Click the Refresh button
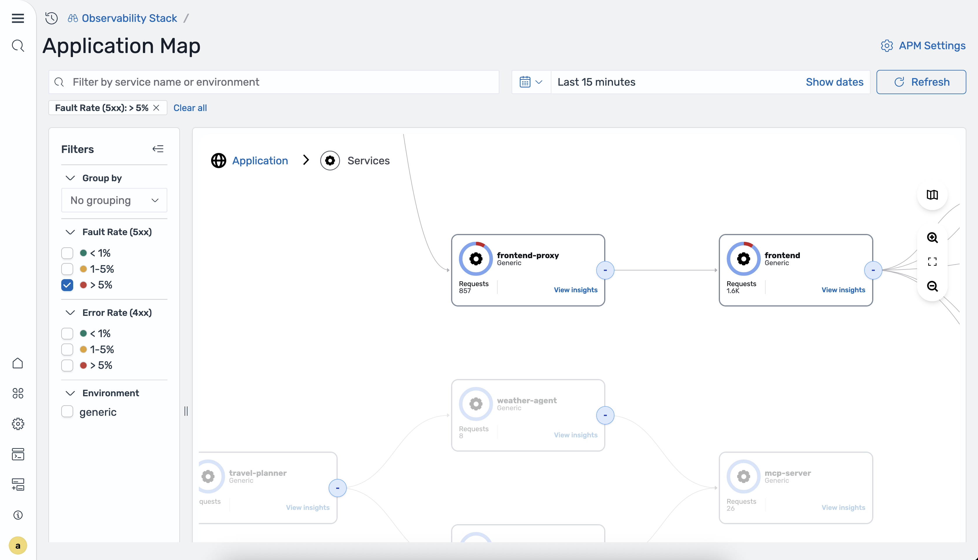The height and width of the screenshot is (560, 978). [x=921, y=82]
